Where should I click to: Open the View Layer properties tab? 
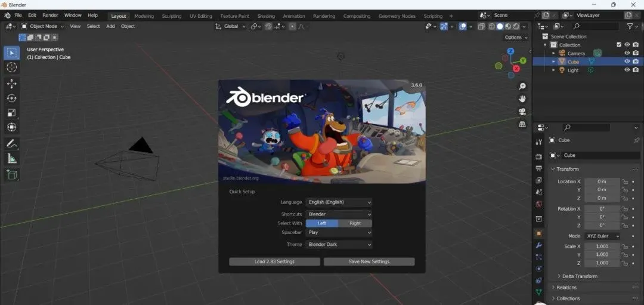point(539,180)
